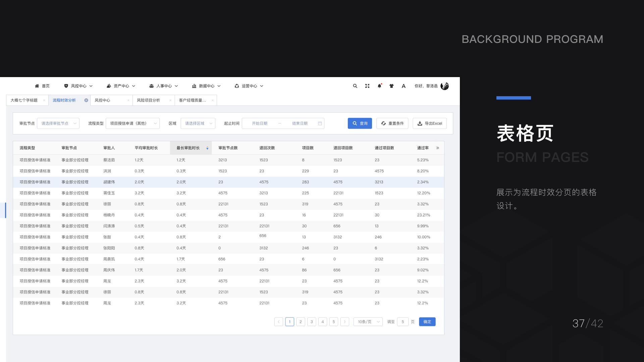Click the 结束日期 input

coord(300,123)
